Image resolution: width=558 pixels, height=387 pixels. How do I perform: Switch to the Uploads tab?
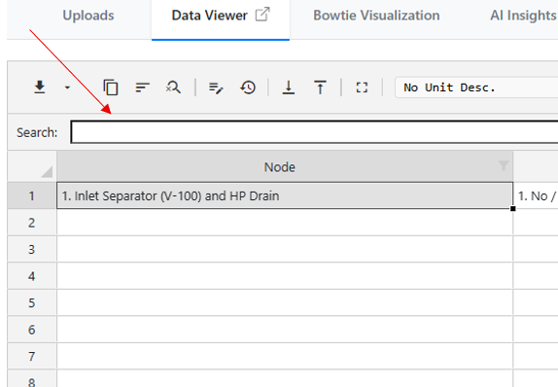[x=88, y=15]
